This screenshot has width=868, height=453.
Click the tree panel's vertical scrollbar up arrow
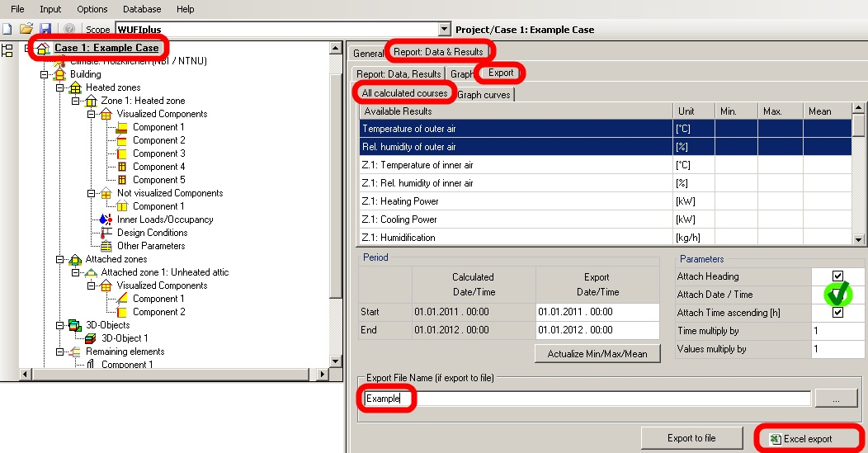click(x=336, y=48)
